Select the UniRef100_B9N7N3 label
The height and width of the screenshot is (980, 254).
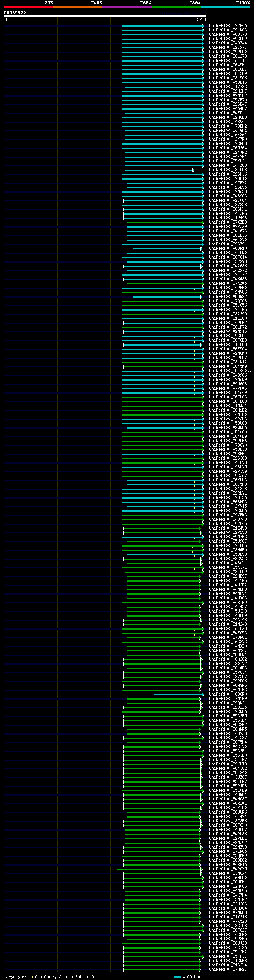[x=228, y=537]
